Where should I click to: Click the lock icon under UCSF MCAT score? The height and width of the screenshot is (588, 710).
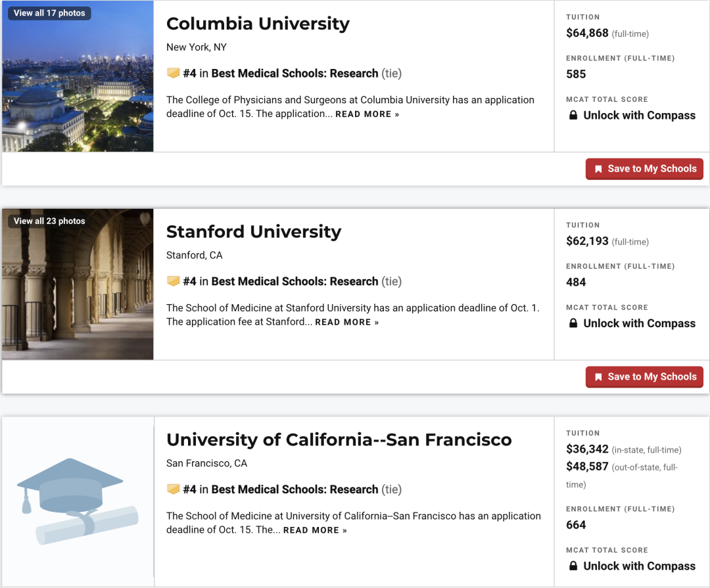click(x=573, y=566)
